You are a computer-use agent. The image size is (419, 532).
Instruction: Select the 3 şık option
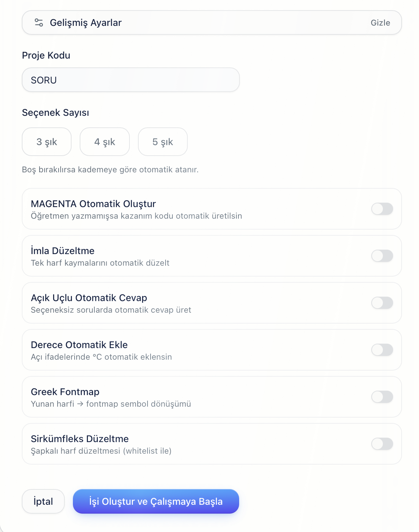[x=47, y=142]
